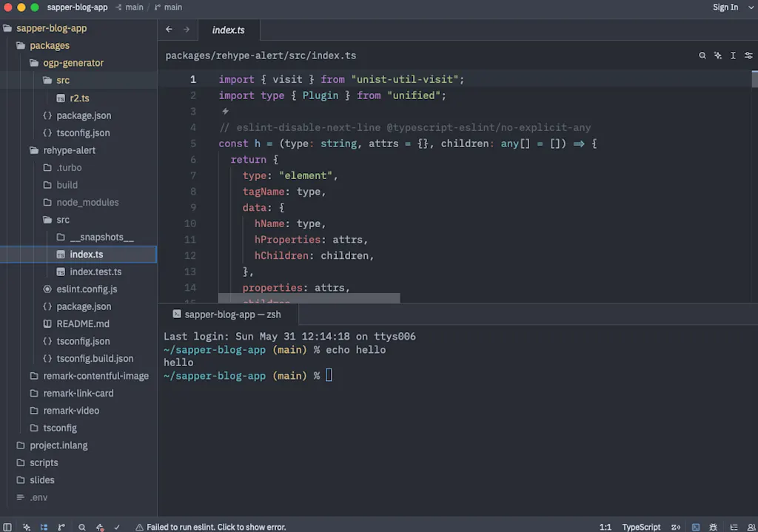Expand the project.inlang folder
This screenshot has width=758, height=532.
coord(78,445)
